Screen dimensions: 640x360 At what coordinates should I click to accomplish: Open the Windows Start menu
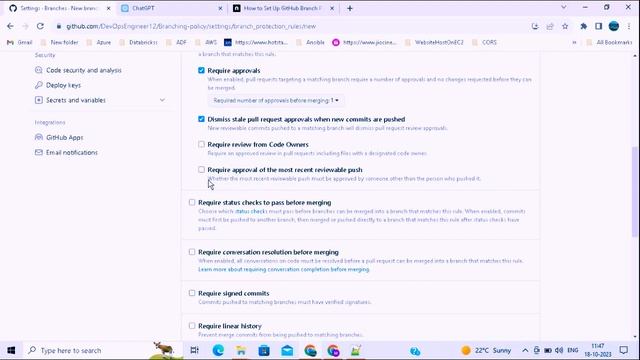(11, 350)
